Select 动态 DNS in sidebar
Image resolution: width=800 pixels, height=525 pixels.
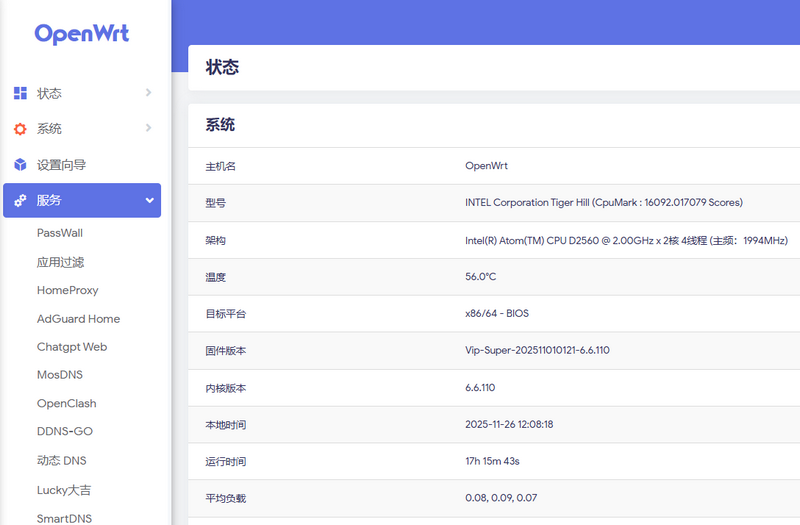(x=61, y=461)
